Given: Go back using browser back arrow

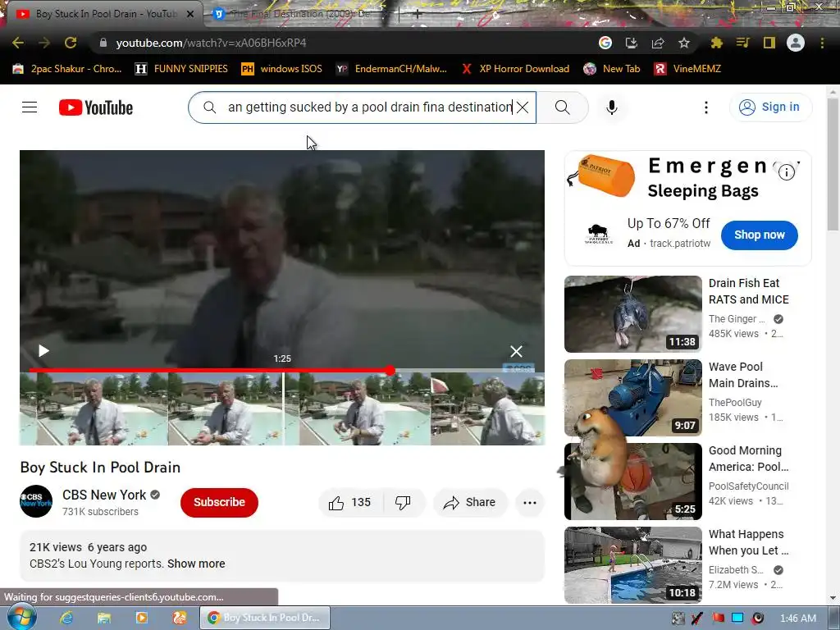Looking at the screenshot, I should [x=18, y=43].
